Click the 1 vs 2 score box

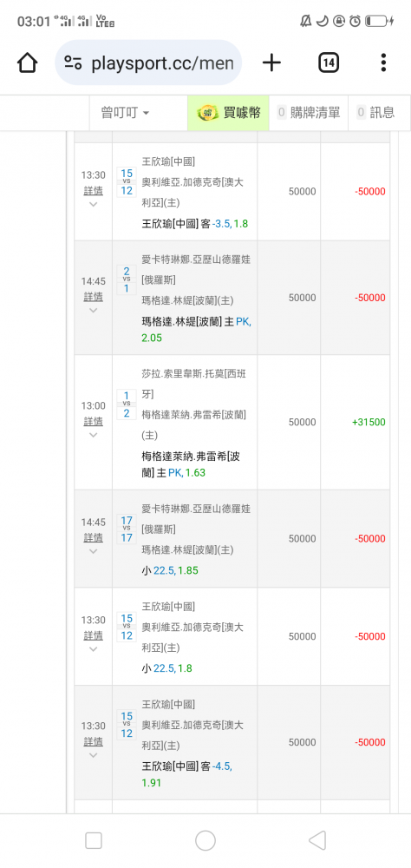[x=127, y=404]
